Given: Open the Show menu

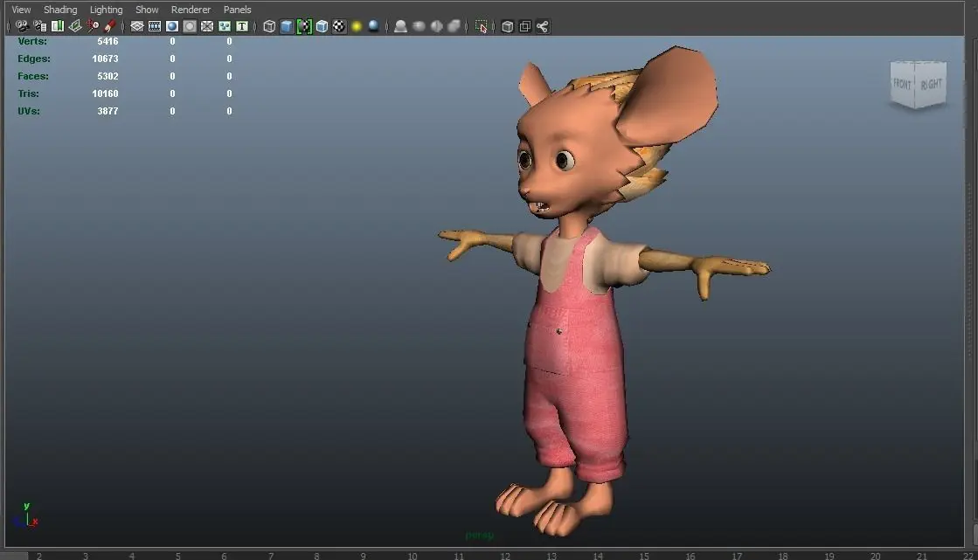Looking at the screenshot, I should click(x=147, y=10).
